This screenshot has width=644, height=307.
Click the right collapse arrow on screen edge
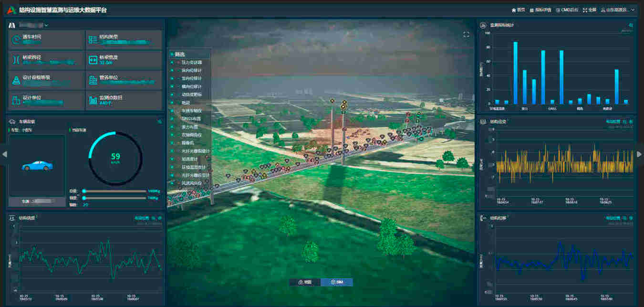point(640,154)
